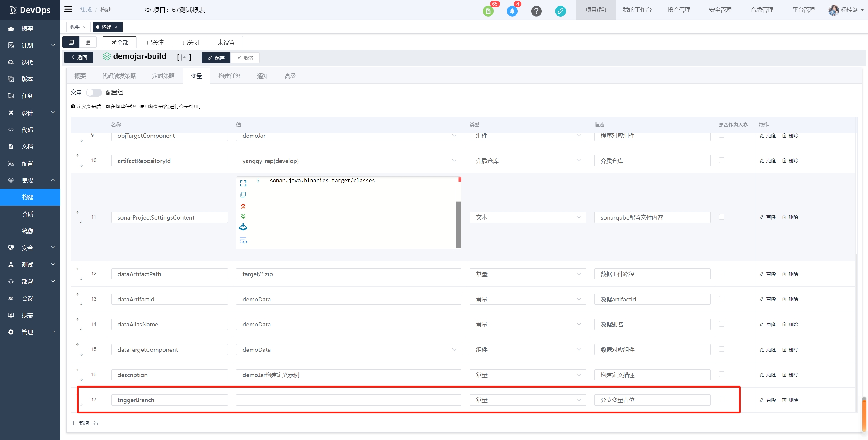Check 是否作为入参 box for dataArtifactPath row
The height and width of the screenshot is (440, 868).
click(721, 274)
